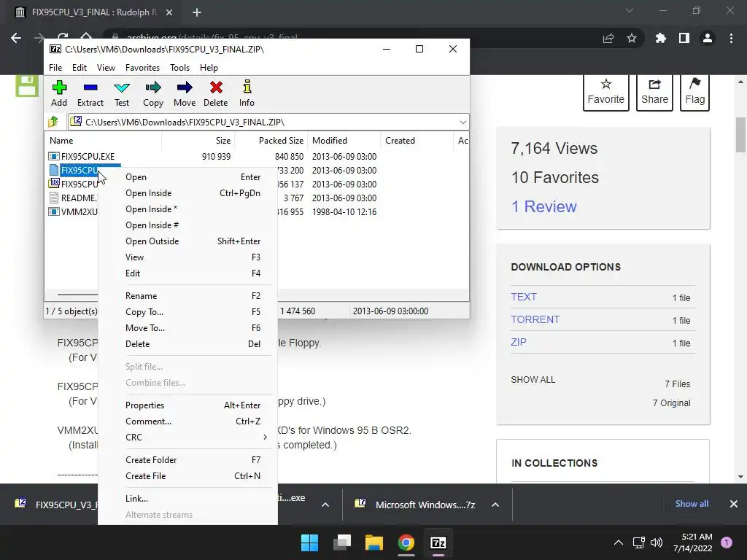Image resolution: width=747 pixels, height=560 pixels.
Task: Click Windows Start button on taskbar
Action: point(309,542)
